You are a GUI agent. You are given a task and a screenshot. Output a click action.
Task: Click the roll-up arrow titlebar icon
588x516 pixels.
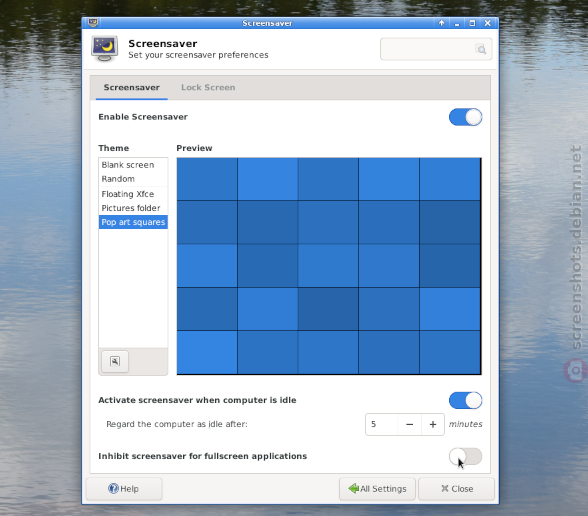point(441,23)
